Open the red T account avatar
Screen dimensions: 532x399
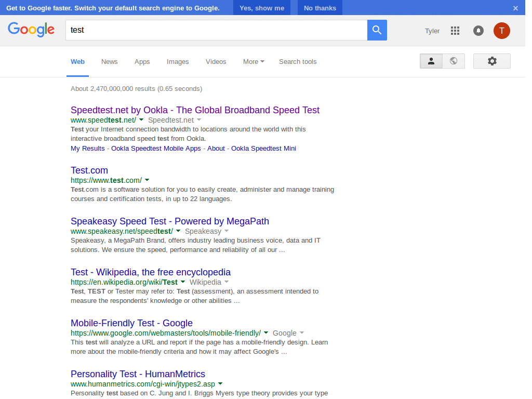[502, 31]
